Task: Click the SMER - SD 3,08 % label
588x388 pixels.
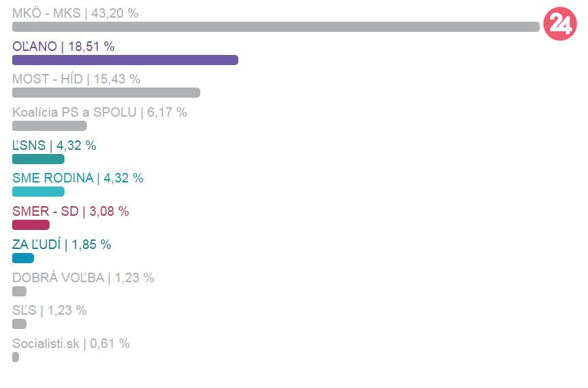Action: [x=71, y=212]
